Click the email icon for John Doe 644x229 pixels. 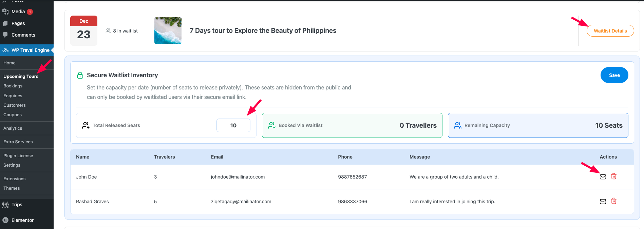(x=603, y=177)
